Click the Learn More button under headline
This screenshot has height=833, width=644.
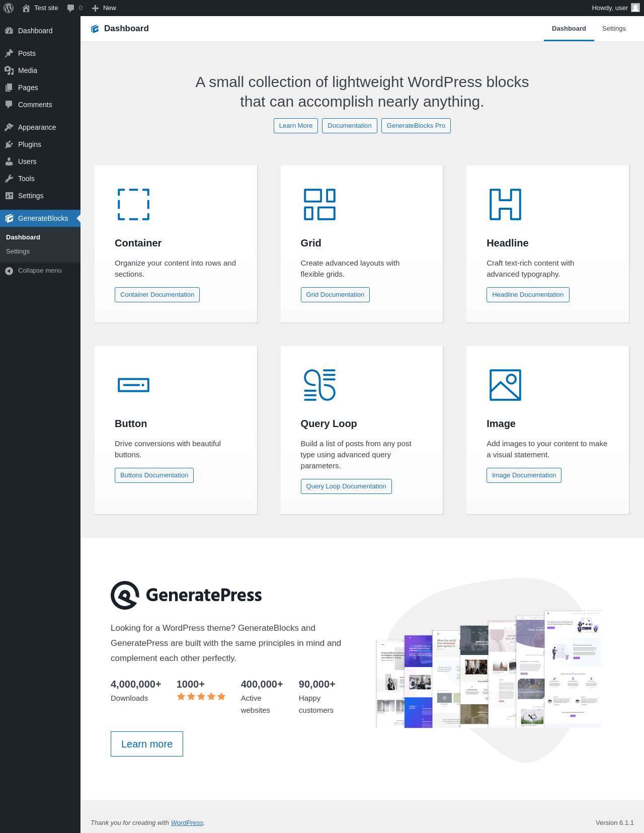296,126
